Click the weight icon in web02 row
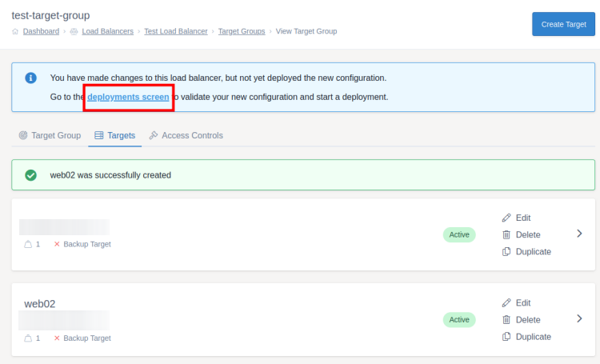The width and height of the screenshot is (600, 364). point(28,338)
